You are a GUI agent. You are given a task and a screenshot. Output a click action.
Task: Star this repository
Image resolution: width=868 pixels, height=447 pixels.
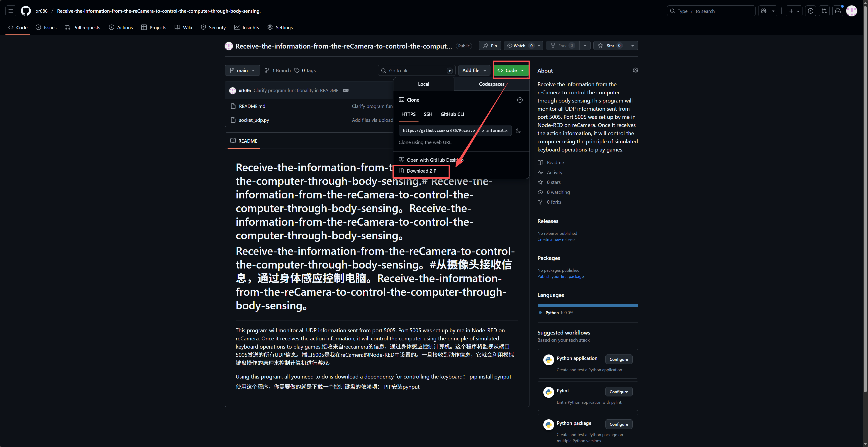610,46
